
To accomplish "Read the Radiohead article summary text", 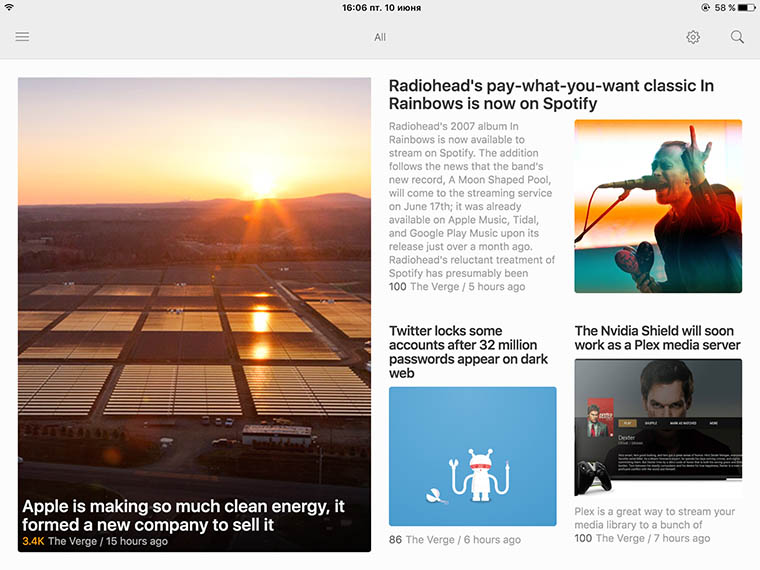I will (x=472, y=199).
